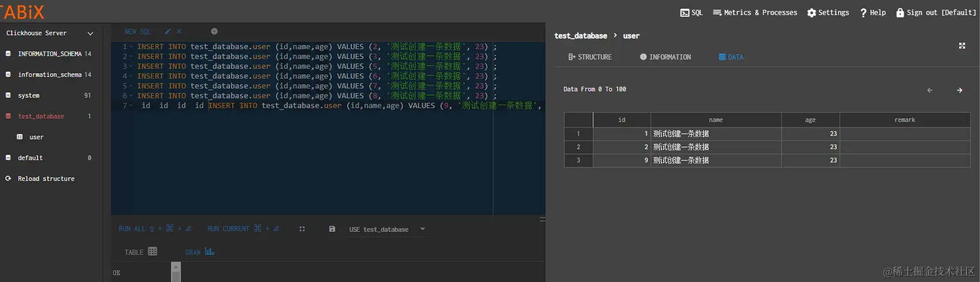Open the Help menu

point(873,13)
